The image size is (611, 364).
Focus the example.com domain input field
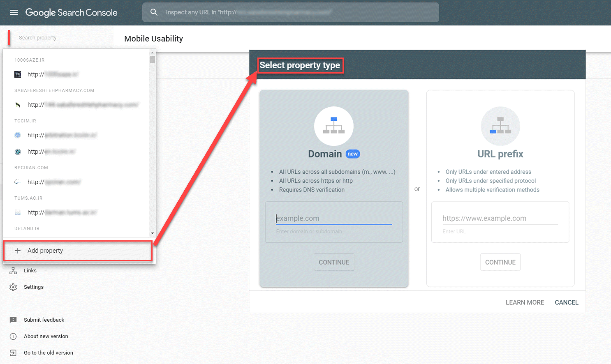(333, 219)
